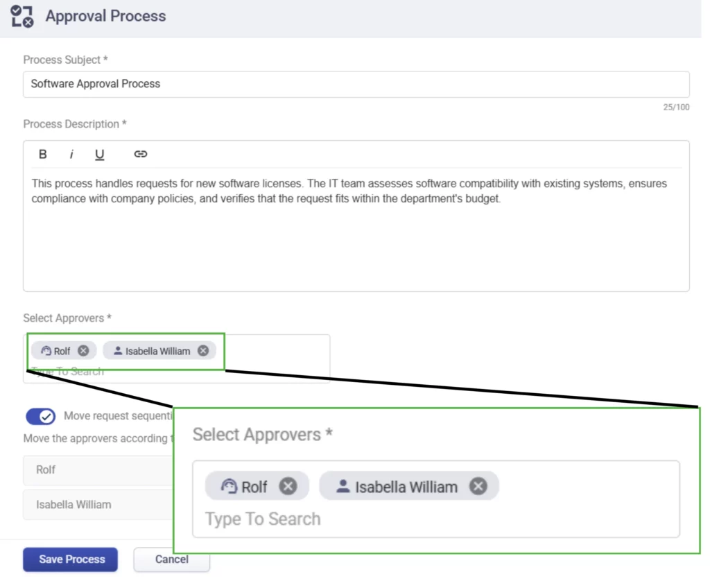Click person icon on enlarged Isabella William chip
Image resolution: width=710 pixels, height=588 pixels.
click(x=343, y=487)
